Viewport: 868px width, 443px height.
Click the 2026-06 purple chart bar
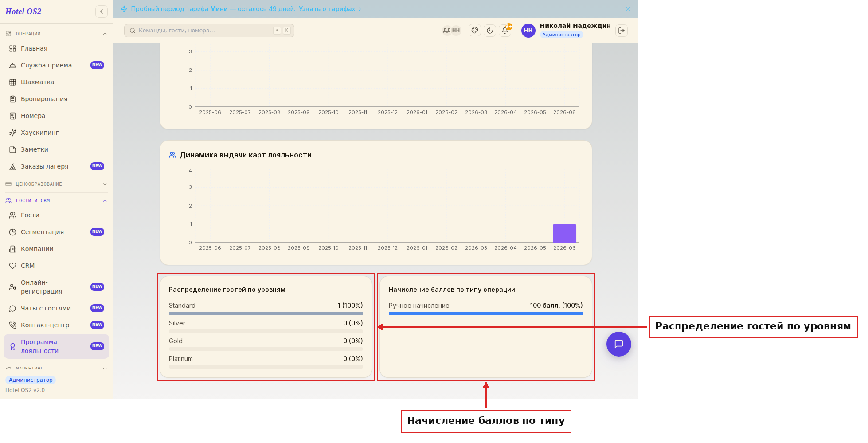pyautogui.click(x=564, y=233)
